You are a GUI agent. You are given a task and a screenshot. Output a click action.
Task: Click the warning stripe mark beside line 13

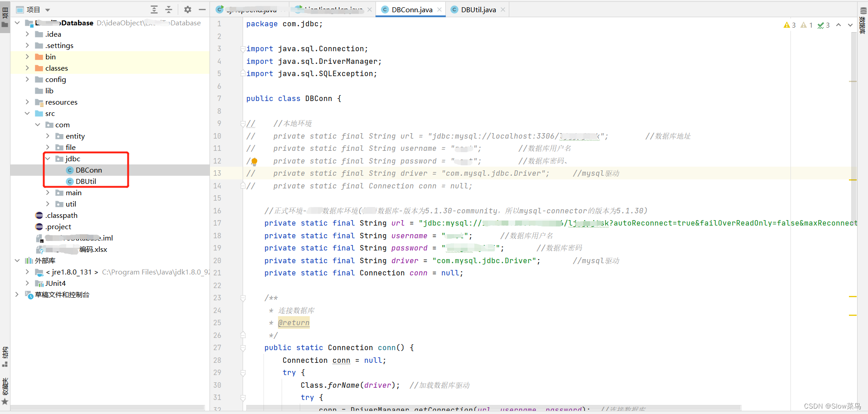[x=853, y=180]
